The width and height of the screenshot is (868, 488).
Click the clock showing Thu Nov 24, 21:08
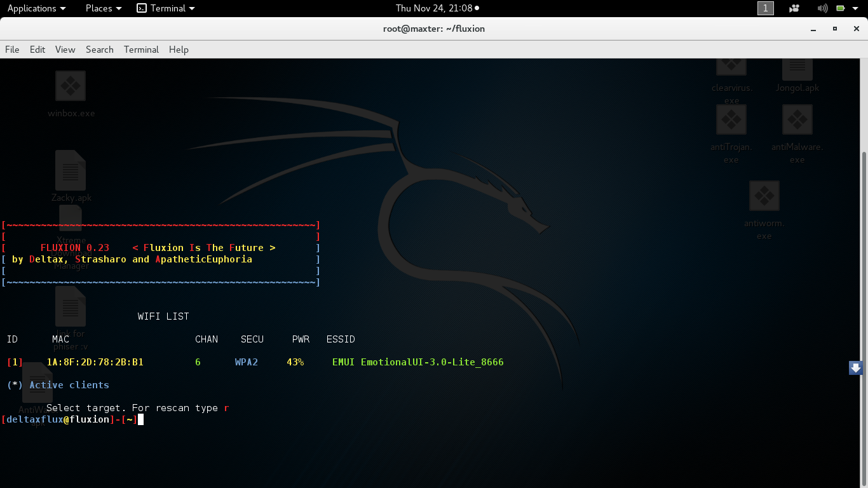coord(437,8)
